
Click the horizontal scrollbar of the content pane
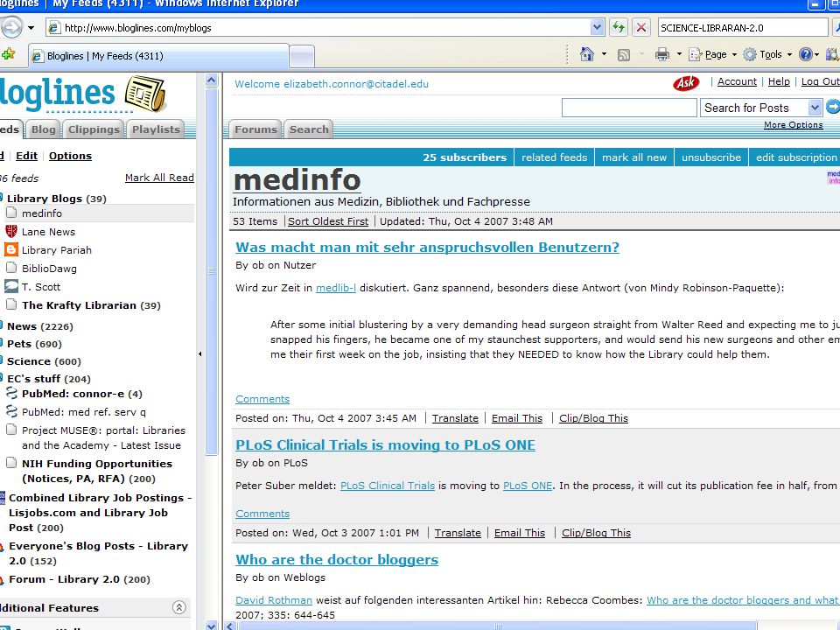[x=497, y=626]
